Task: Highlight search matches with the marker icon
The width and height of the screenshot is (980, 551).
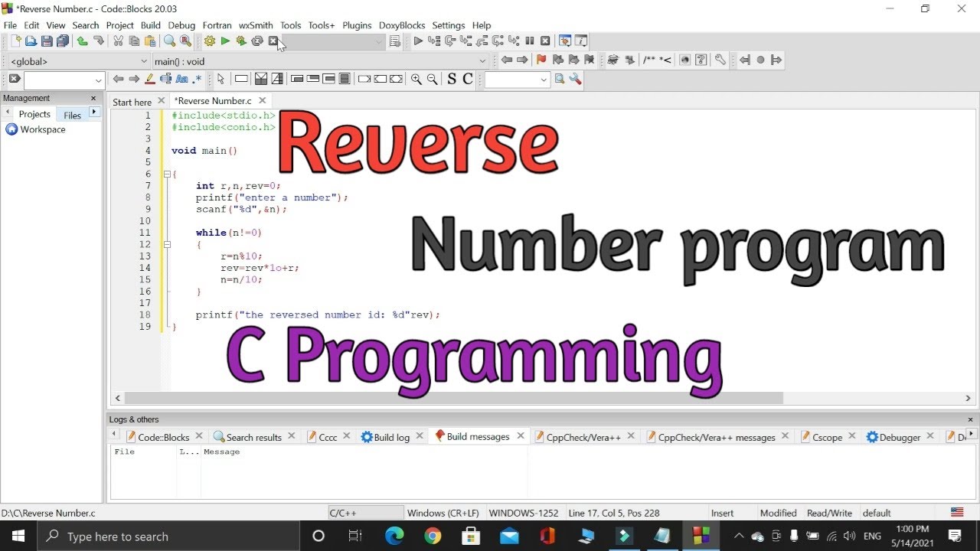Action: (150, 79)
